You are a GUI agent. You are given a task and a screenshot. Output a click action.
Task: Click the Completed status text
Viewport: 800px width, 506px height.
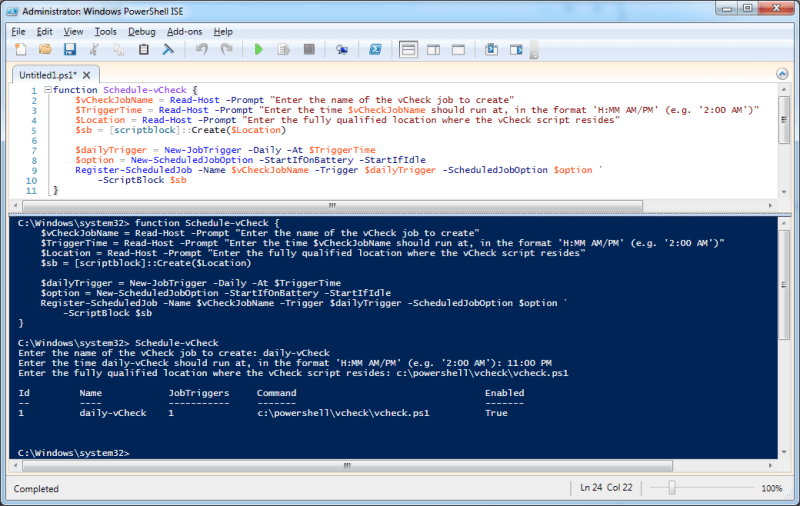36,489
